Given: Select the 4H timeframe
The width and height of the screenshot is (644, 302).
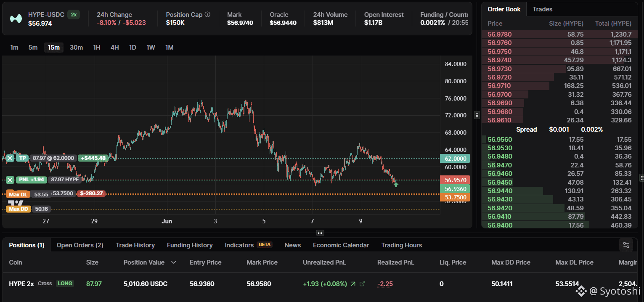Looking at the screenshot, I should click(115, 47).
